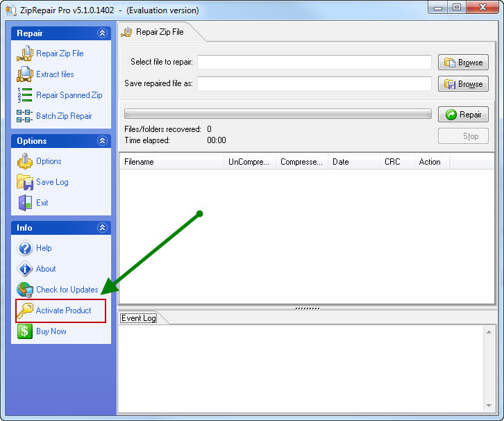Open Help question mark icon

pyautogui.click(x=25, y=248)
